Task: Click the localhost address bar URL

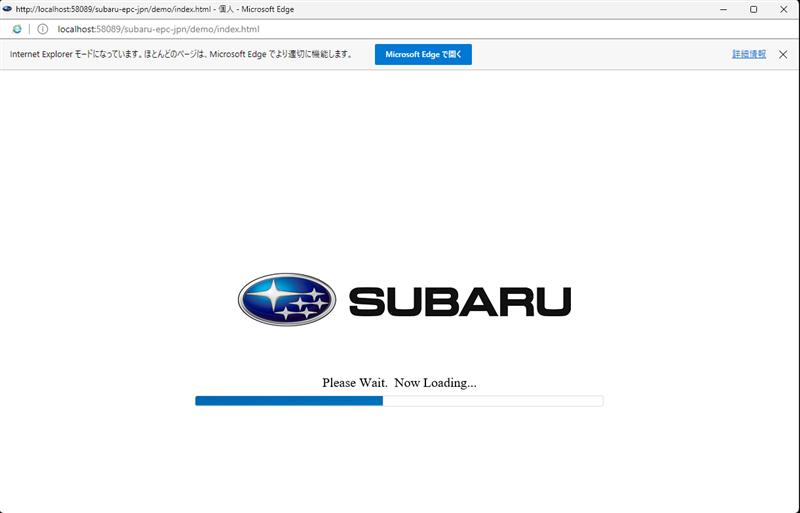Action: coord(158,29)
